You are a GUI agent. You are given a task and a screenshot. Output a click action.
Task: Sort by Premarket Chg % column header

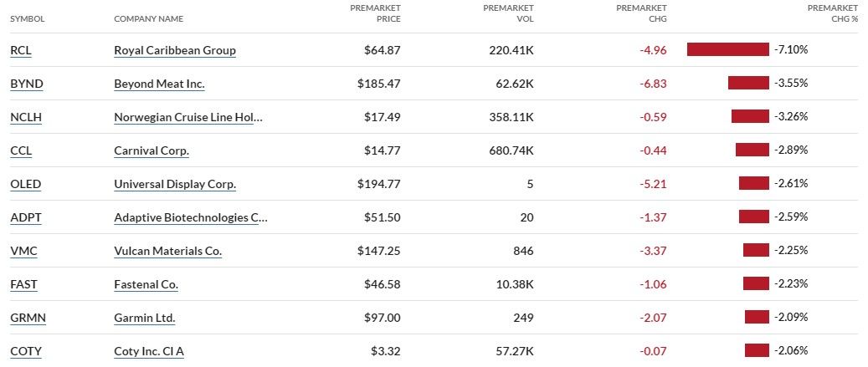(832, 13)
